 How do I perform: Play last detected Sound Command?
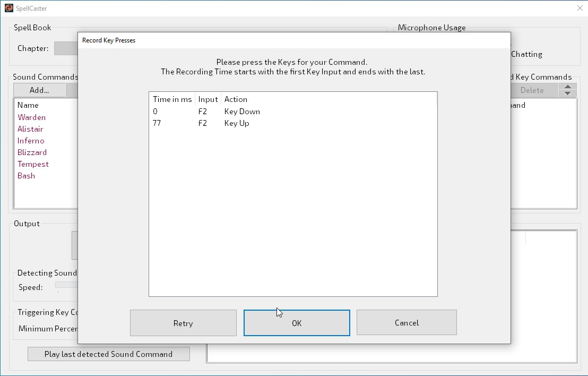pyautogui.click(x=108, y=354)
